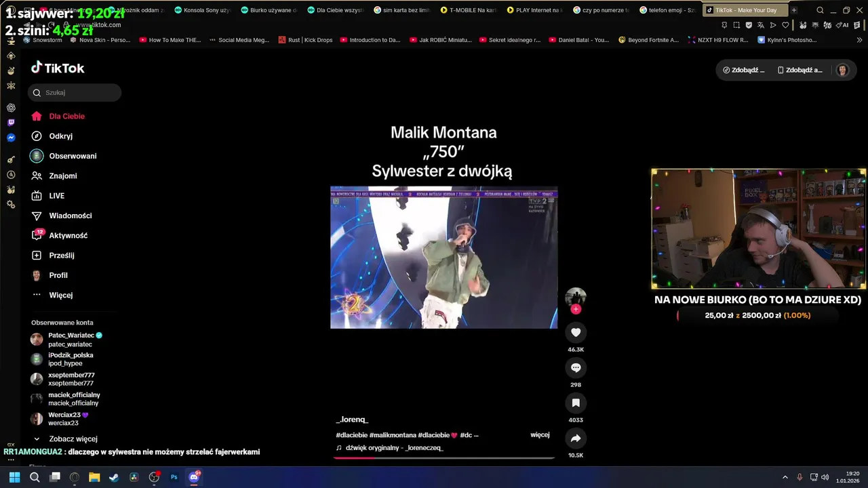The image size is (868, 488).
Task: Open Steam from the taskbar
Action: [114, 477]
